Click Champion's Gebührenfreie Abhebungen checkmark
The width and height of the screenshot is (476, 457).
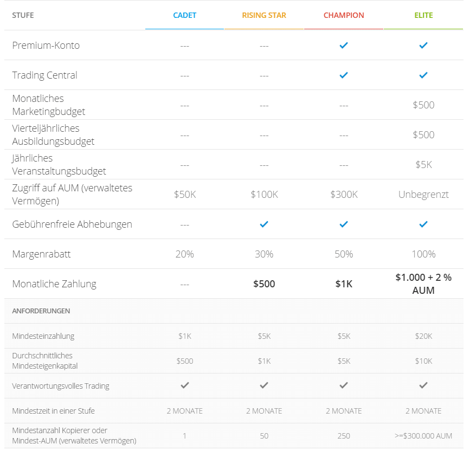tap(343, 224)
